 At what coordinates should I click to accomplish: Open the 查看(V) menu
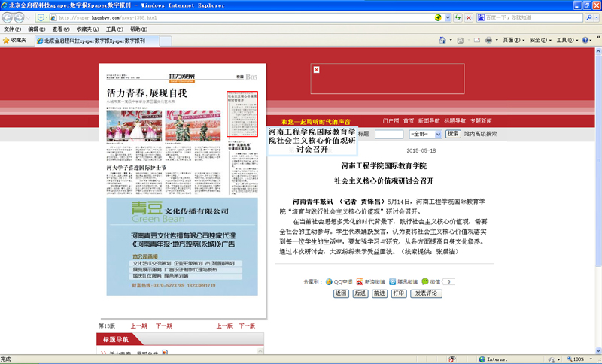click(61, 29)
